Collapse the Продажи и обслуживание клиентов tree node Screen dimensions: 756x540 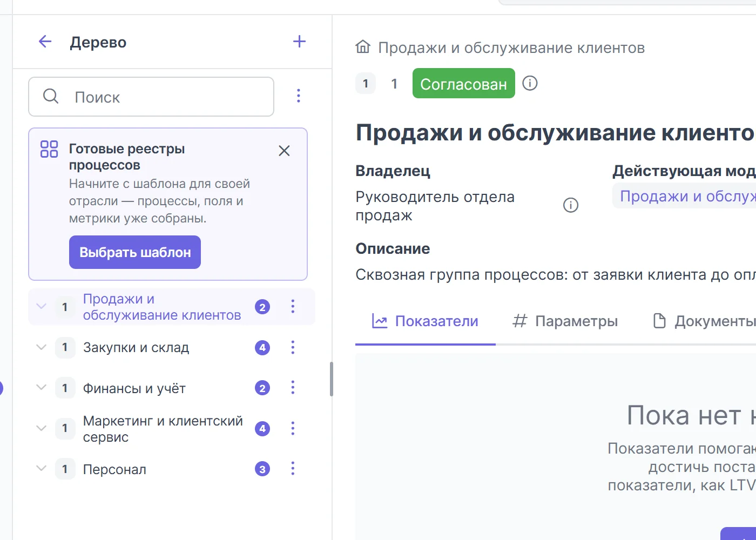click(41, 306)
